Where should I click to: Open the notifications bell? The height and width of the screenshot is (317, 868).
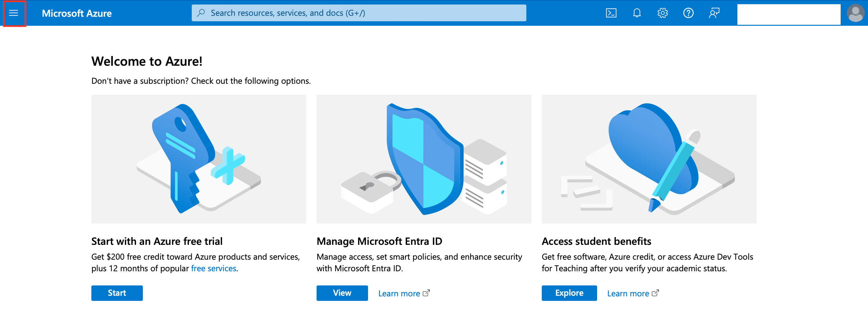click(x=636, y=13)
